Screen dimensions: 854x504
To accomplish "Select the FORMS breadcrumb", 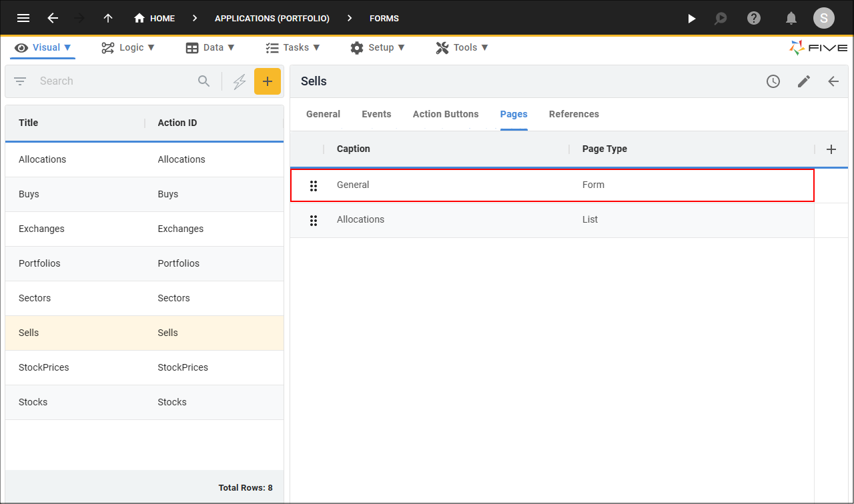I will [x=384, y=18].
